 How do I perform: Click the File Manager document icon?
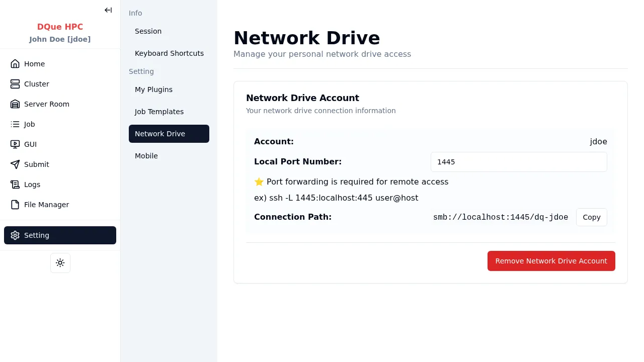15,205
